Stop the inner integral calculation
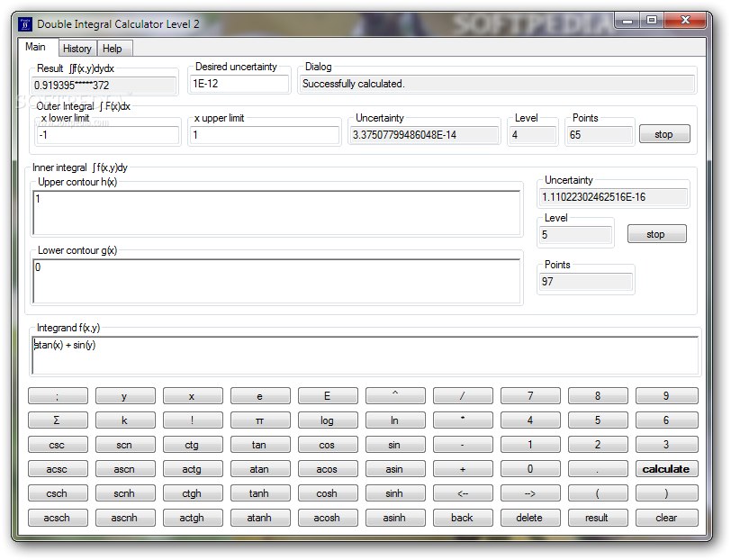 point(656,234)
